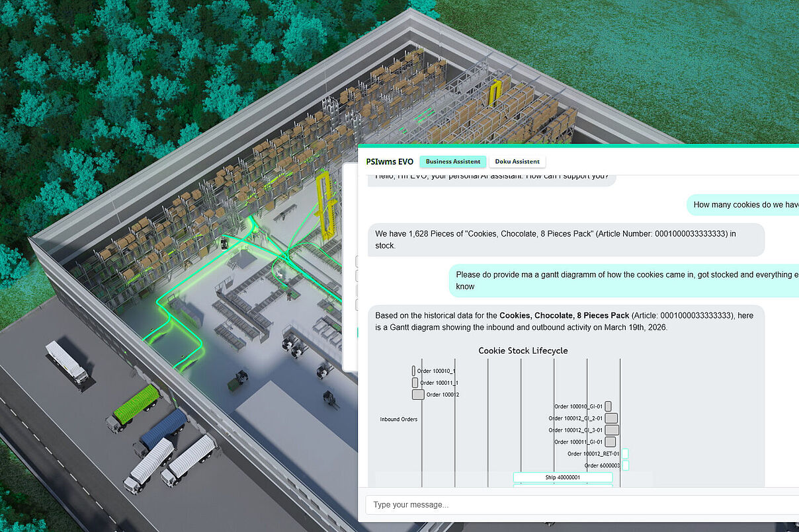
Task: Select the Order 100012 bar in Gantt chart
Action: [418, 395]
